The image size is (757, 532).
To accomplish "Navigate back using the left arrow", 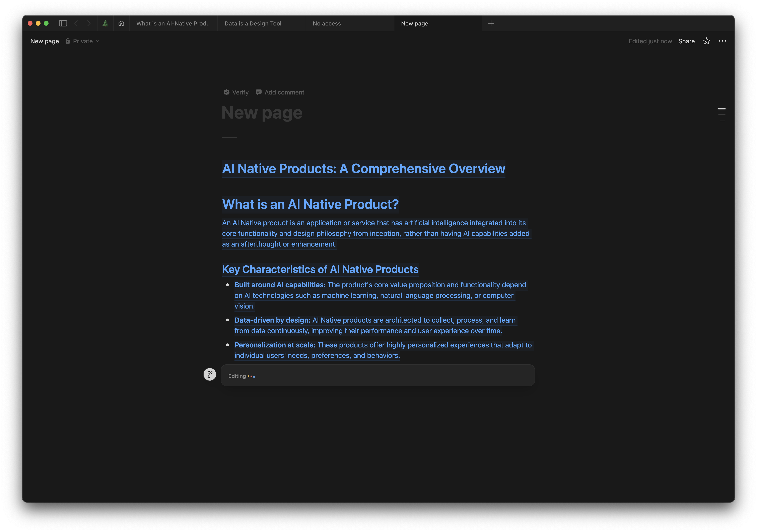I will (x=76, y=23).
